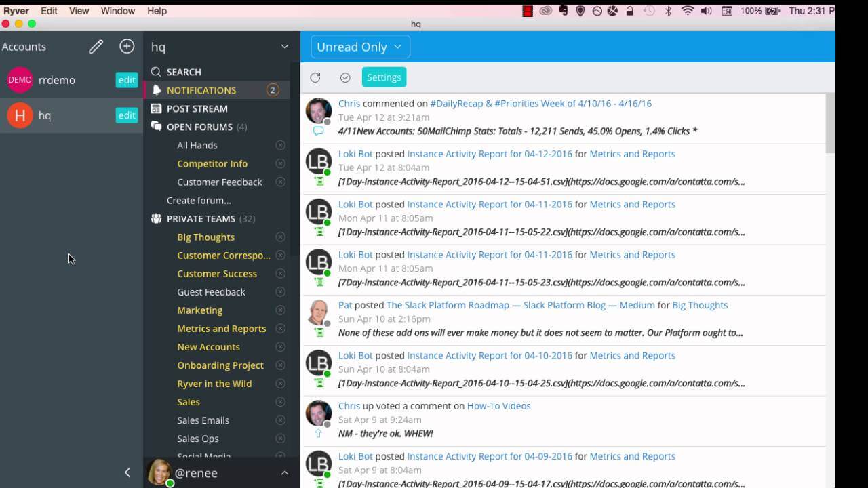Open Instance Activity Report for 04-10-2016

click(x=490, y=355)
